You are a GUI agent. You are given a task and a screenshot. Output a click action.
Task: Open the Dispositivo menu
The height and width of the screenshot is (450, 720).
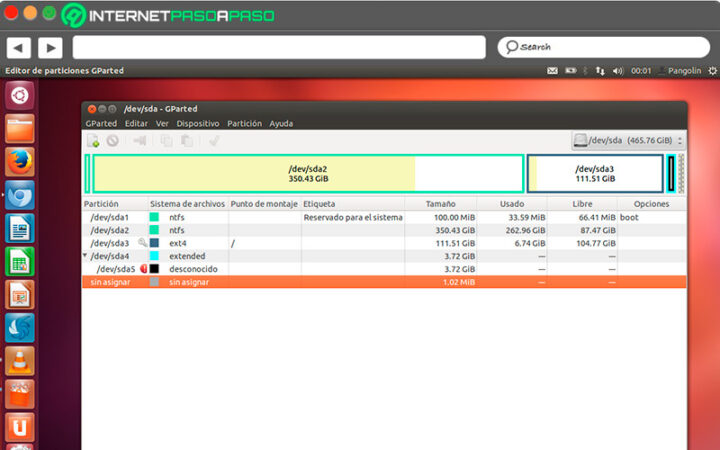197,123
